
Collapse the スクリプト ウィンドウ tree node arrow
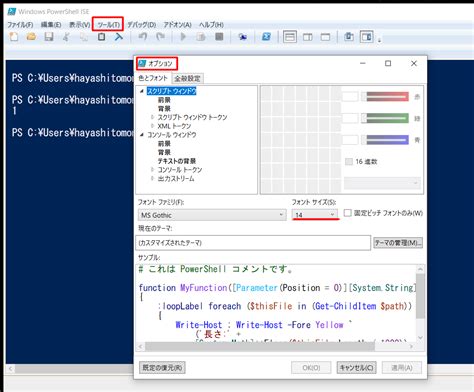tap(142, 91)
